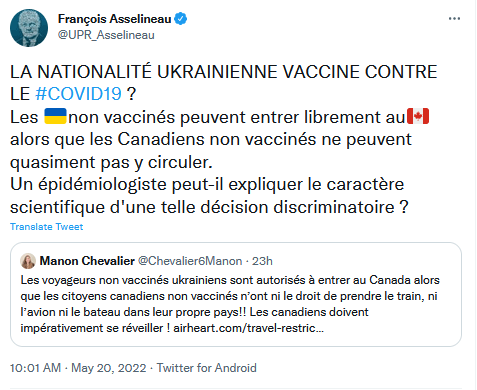Click the Manon Chevalier author name

[x=87, y=261]
